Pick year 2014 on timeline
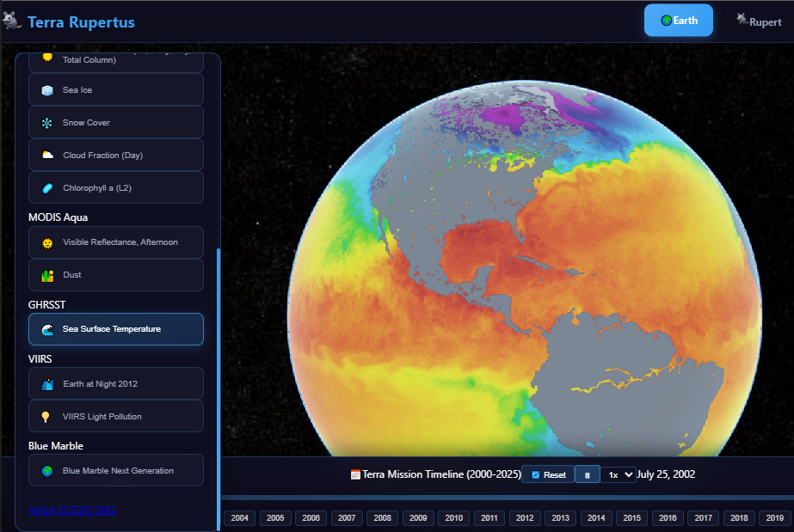This screenshot has width=794, height=532. click(x=596, y=518)
